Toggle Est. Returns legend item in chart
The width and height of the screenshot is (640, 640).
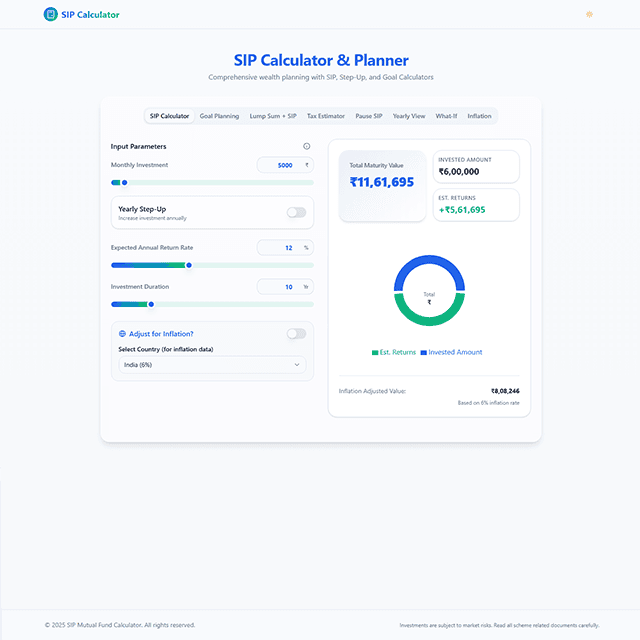[x=394, y=352]
